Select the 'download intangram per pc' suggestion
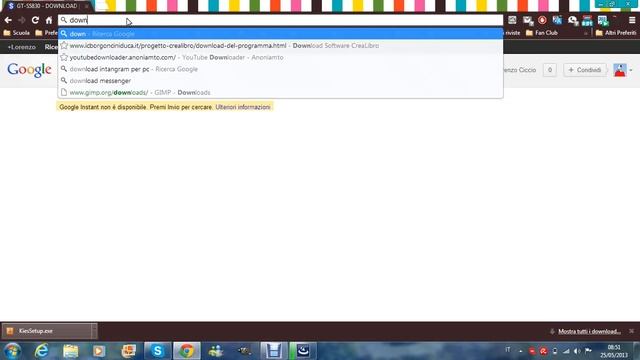Image resolution: width=640 pixels, height=360 pixels. tap(280, 69)
